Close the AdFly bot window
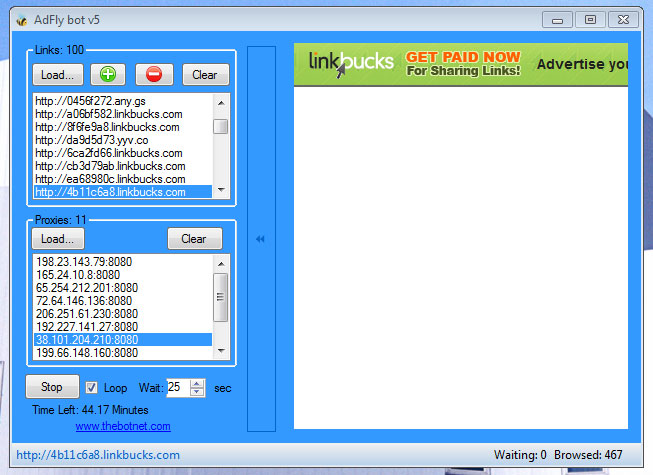 coord(623,20)
